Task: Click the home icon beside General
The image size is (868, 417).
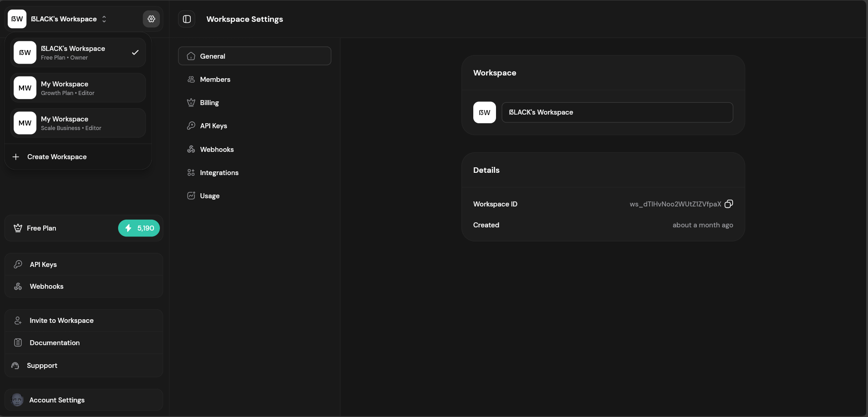Action: 191,56
